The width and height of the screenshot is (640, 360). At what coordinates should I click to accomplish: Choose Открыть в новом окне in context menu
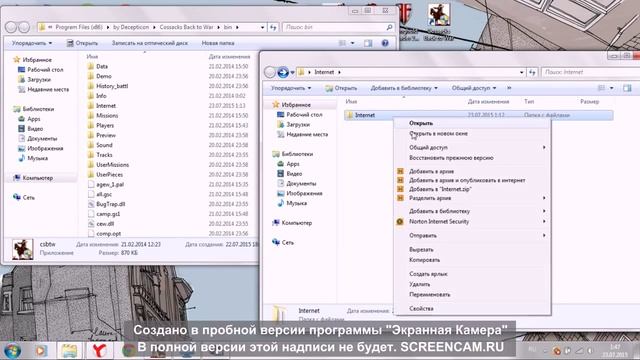(x=438, y=133)
